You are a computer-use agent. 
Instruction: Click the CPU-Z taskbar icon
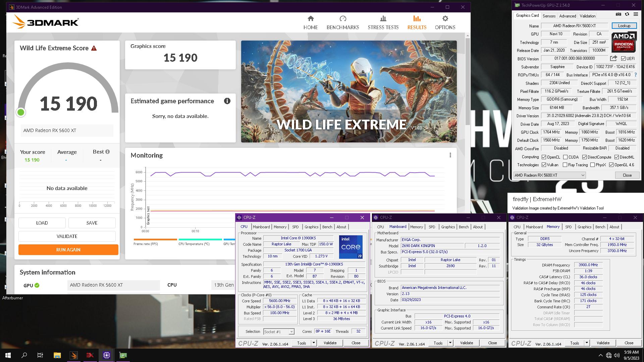click(x=107, y=355)
